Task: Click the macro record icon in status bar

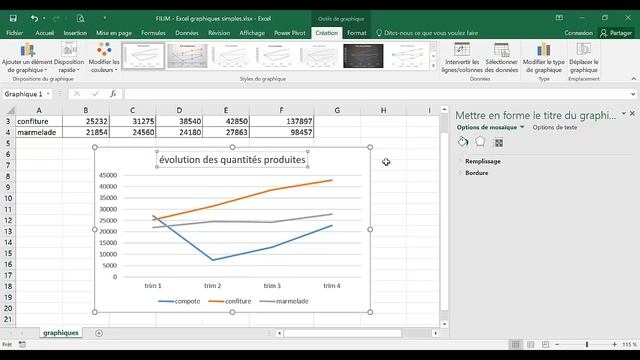Action: 22,344
